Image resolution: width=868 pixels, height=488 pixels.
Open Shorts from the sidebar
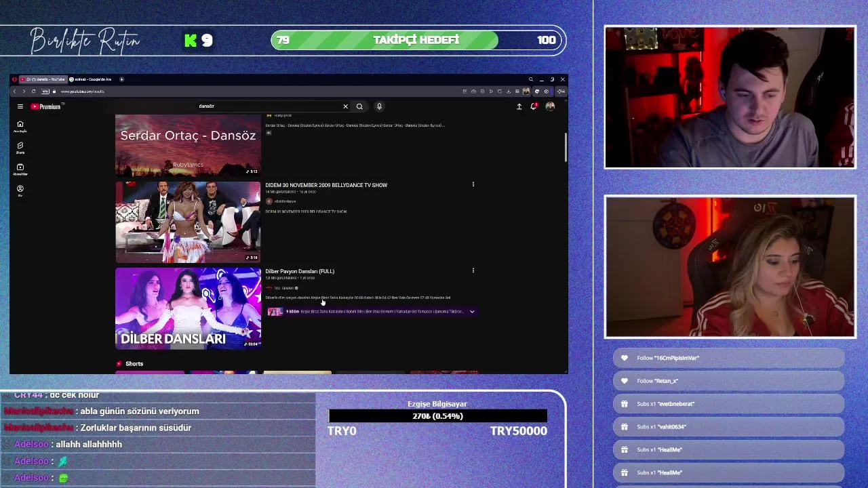click(20, 148)
